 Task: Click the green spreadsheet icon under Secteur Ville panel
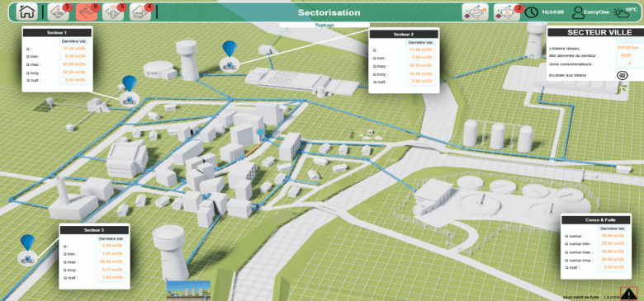623,89
